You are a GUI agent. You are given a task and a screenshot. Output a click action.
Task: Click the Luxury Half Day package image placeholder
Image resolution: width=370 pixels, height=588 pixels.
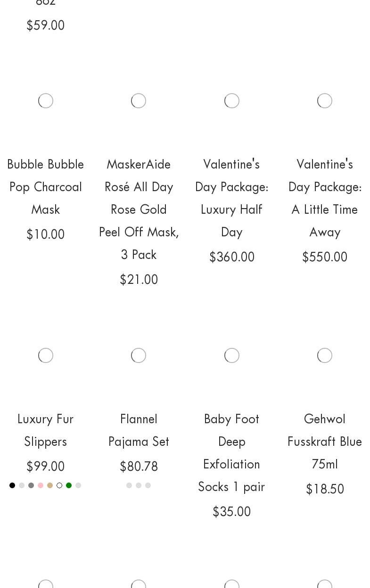(x=231, y=101)
